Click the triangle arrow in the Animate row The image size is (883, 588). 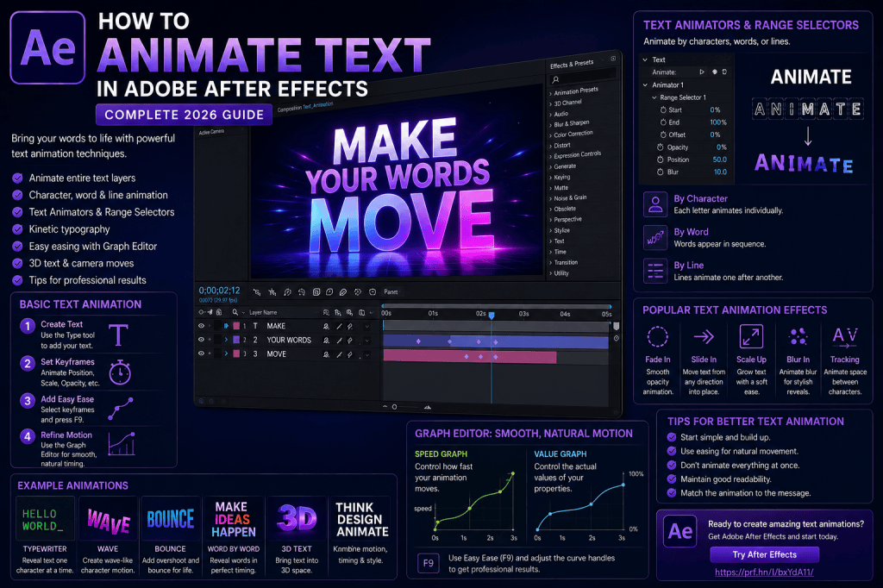click(x=702, y=72)
